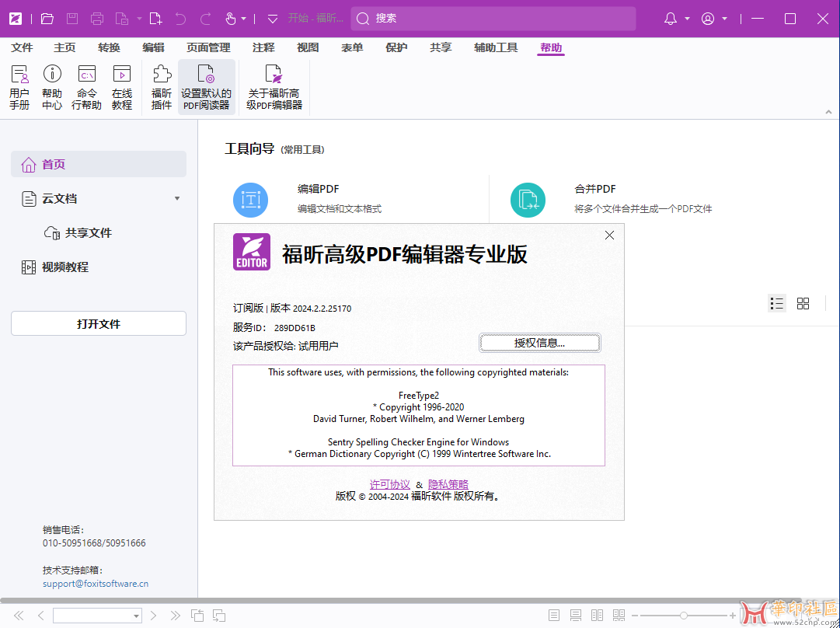Switch to the Home (主页) tab
This screenshot has width=840, height=628.
click(64, 47)
